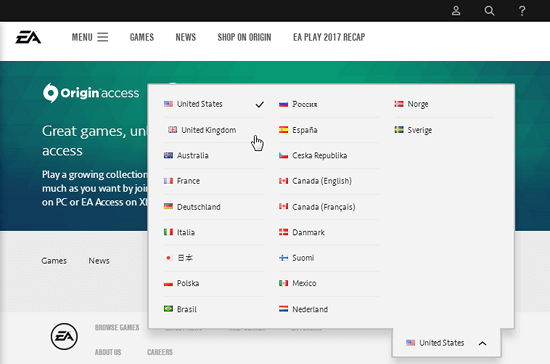Open search with the magnifier icon
The height and width of the screenshot is (364, 550).
coord(489,11)
